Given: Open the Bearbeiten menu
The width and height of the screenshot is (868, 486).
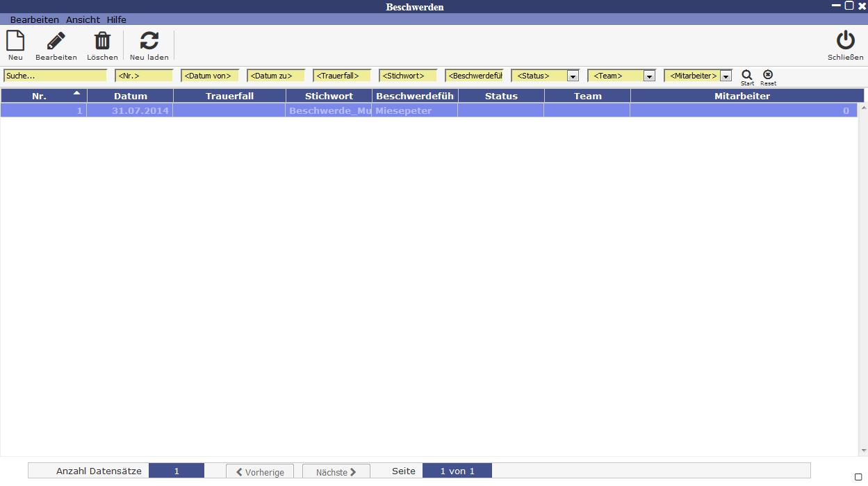Looking at the screenshot, I should (35, 19).
